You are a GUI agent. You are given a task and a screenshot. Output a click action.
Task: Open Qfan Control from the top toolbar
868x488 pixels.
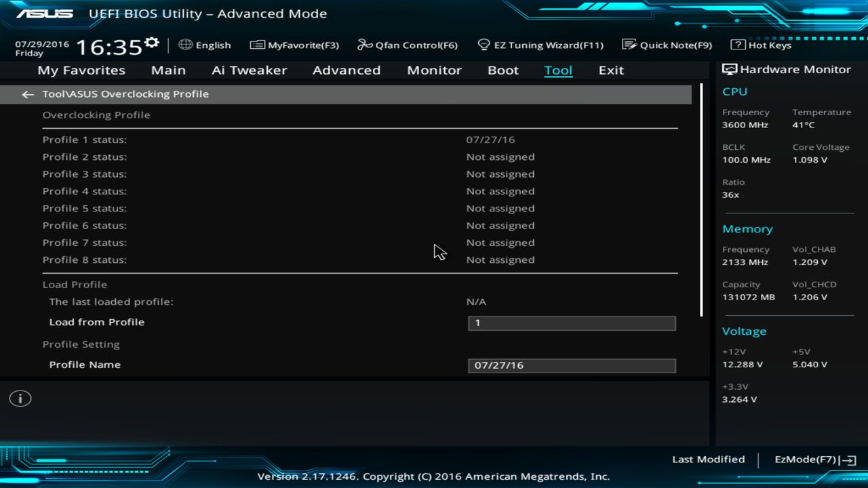(407, 45)
